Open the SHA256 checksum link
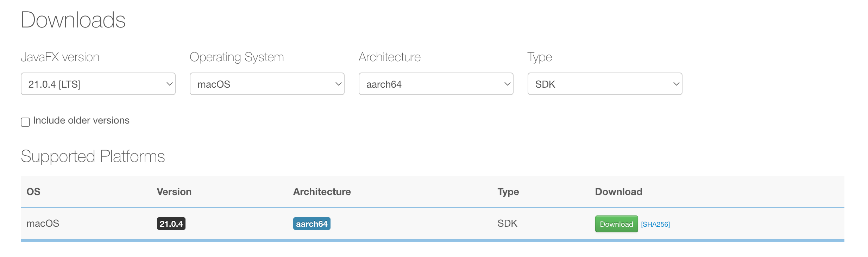The width and height of the screenshot is (868, 257). pos(655,224)
